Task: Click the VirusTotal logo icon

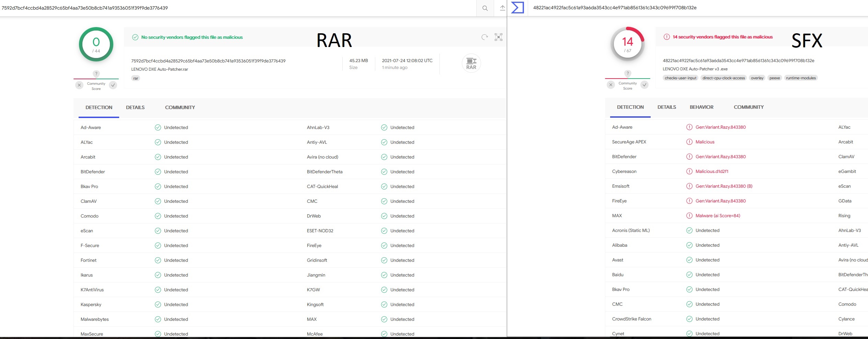Action: pyautogui.click(x=517, y=8)
